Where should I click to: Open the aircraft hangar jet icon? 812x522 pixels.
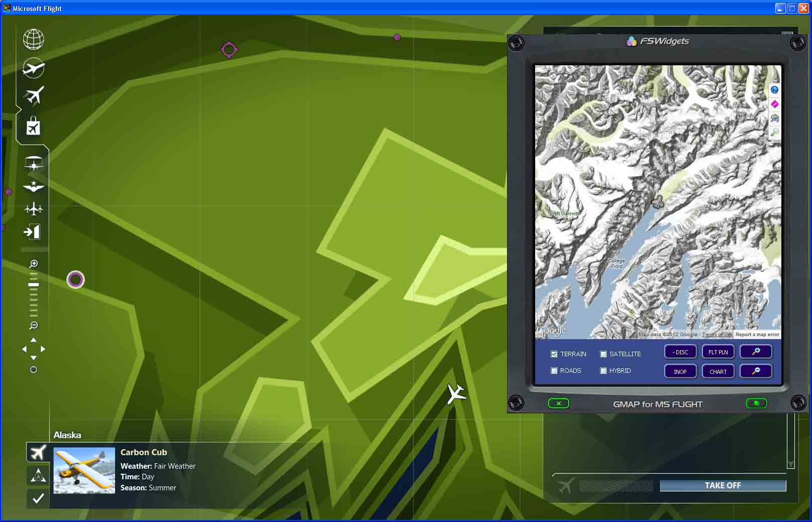click(x=34, y=95)
